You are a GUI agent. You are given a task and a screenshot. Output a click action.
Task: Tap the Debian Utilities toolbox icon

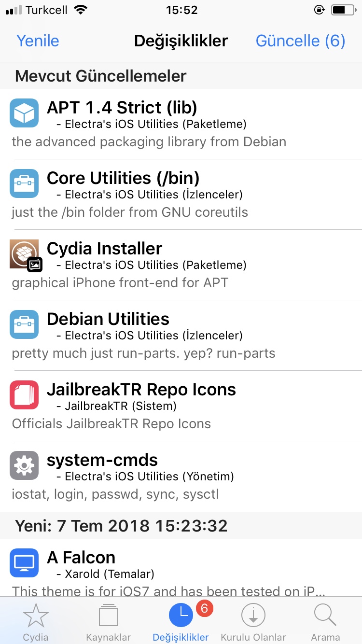click(x=24, y=324)
